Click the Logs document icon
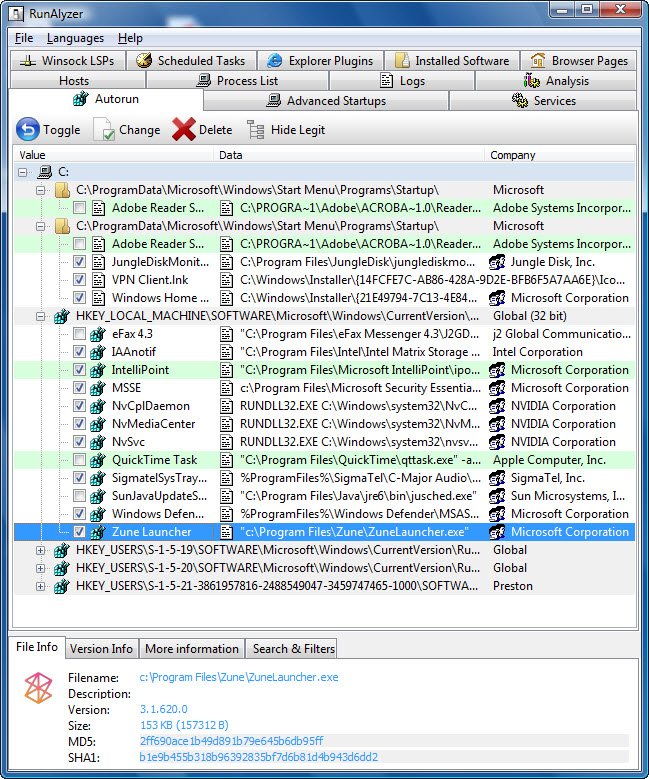Screen dimensions: 649x779 (386, 80)
